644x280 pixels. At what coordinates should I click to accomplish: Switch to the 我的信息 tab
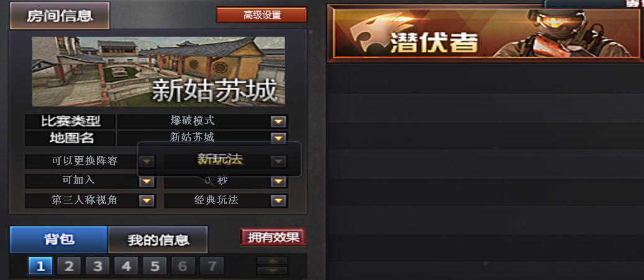point(158,240)
